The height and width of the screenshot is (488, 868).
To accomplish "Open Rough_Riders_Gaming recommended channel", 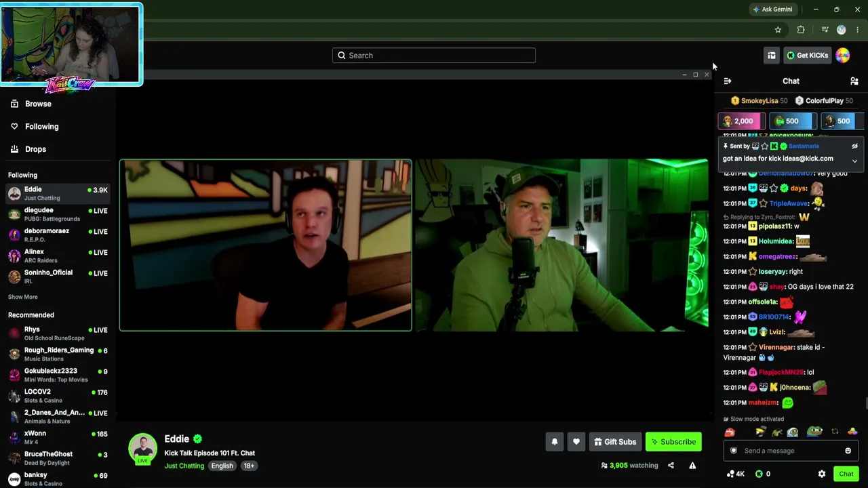I will click(x=58, y=354).
